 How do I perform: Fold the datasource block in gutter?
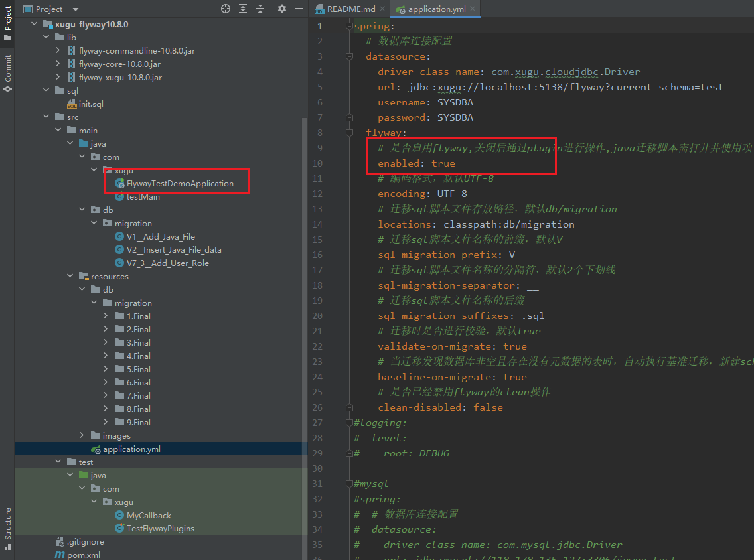tap(349, 56)
